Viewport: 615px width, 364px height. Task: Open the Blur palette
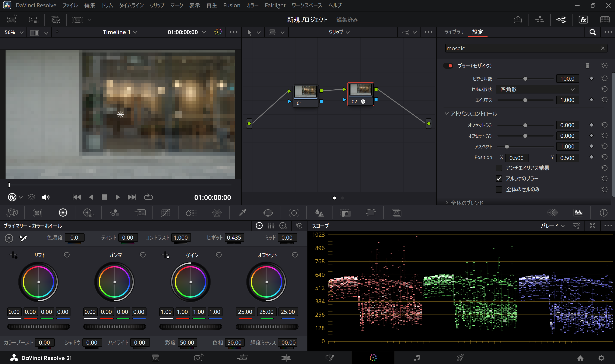point(319,213)
